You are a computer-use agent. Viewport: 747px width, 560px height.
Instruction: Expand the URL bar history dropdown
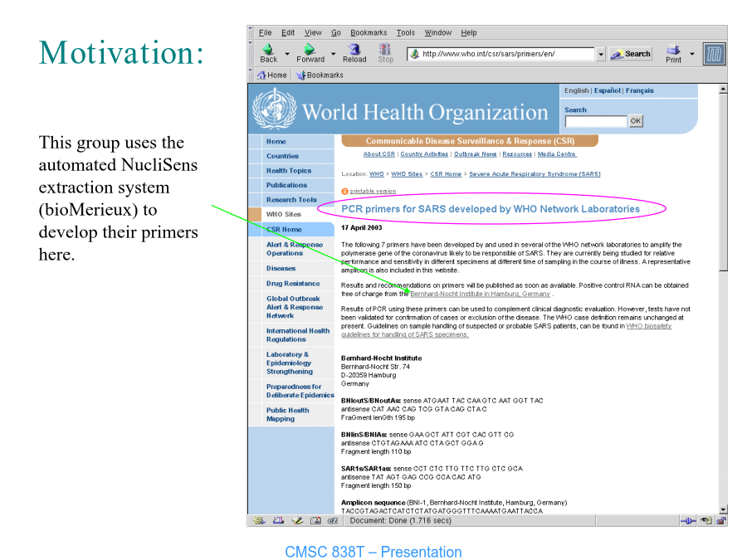pyautogui.click(x=601, y=54)
